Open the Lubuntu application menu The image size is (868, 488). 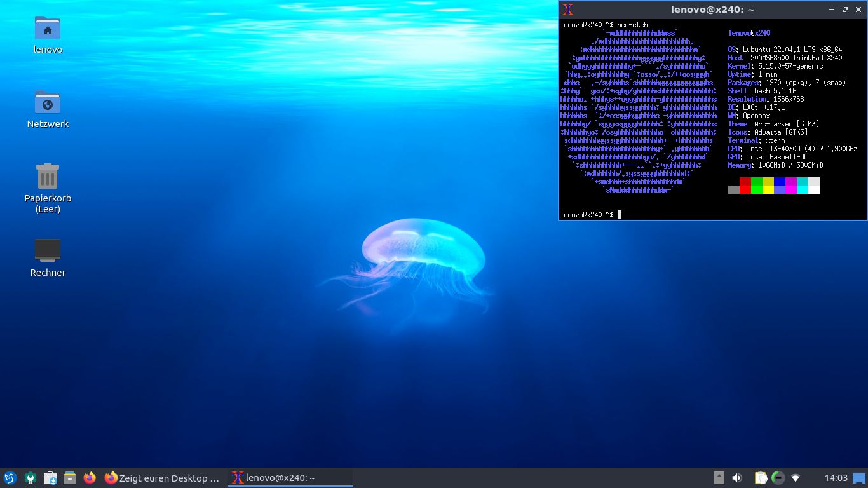coord(10,478)
